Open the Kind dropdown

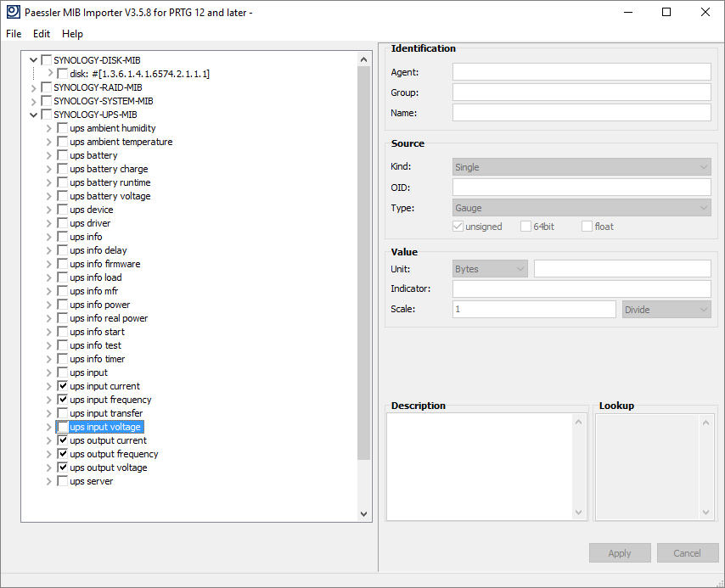click(582, 167)
